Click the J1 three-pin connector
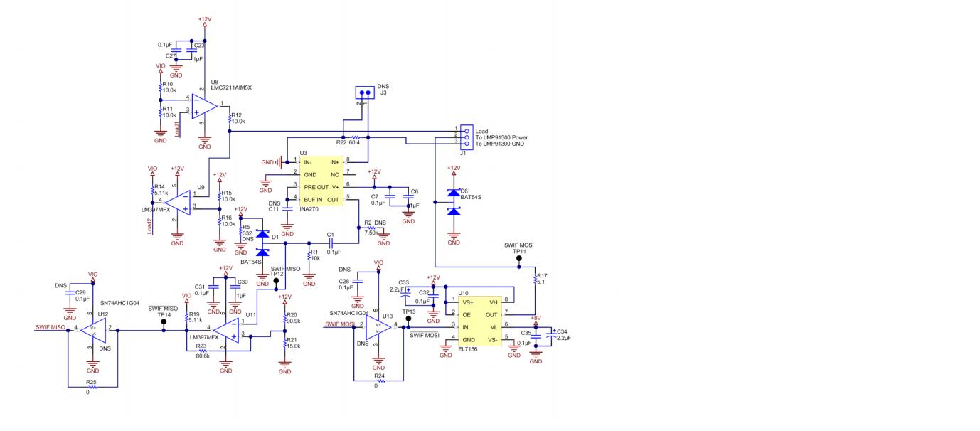980x431 pixels. [x=467, y=137]
